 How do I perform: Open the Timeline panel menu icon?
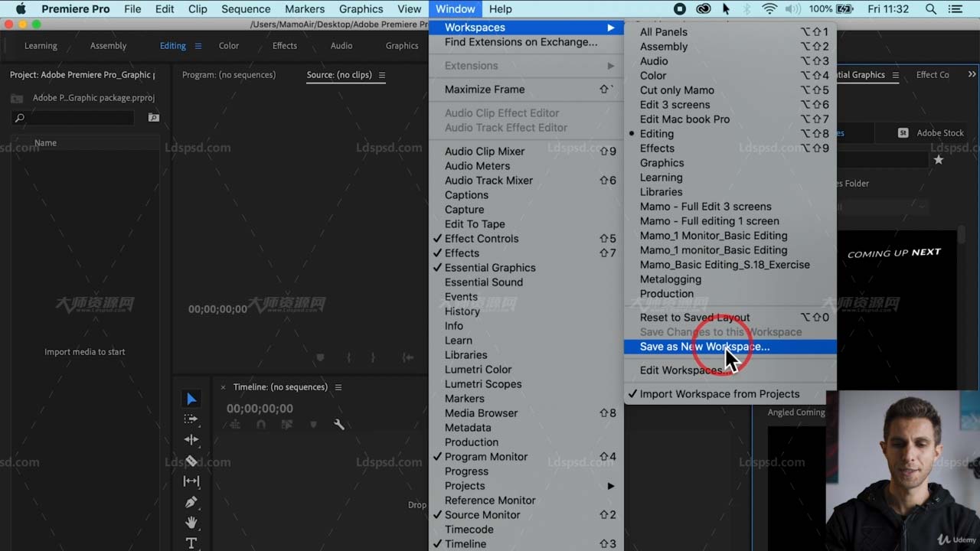pyautogui.click(x=338, y=387)
